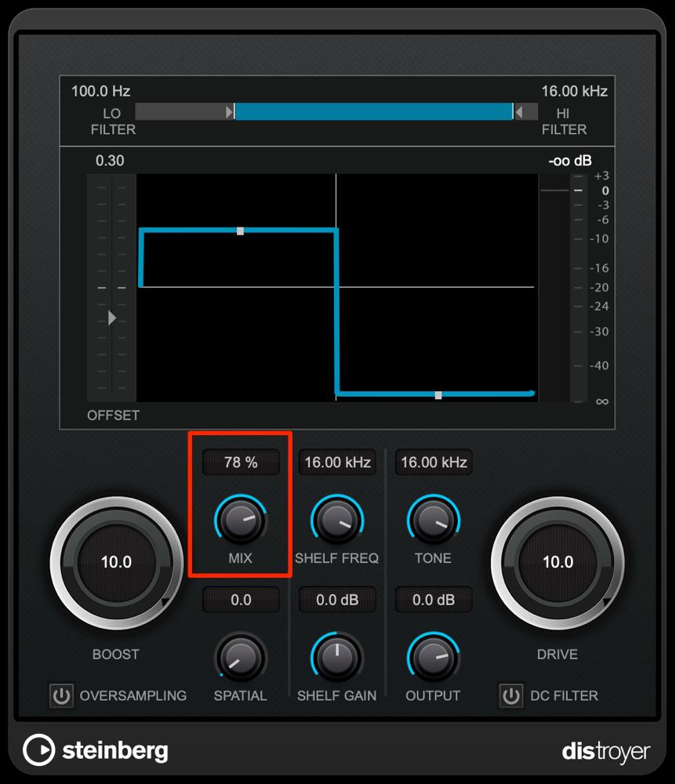Viewport: 676px width, 784px height.
Task: Click the blue filter range bar
Action: [374, 111]
